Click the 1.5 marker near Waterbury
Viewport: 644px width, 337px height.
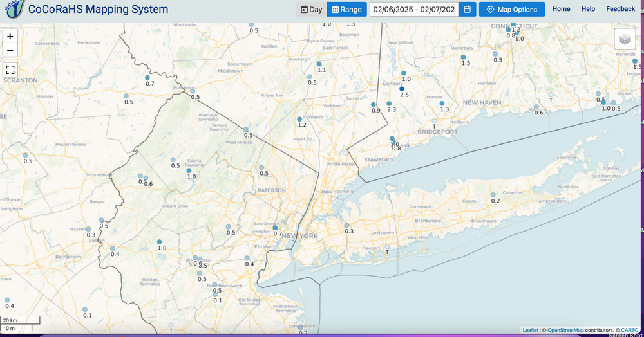463,57
